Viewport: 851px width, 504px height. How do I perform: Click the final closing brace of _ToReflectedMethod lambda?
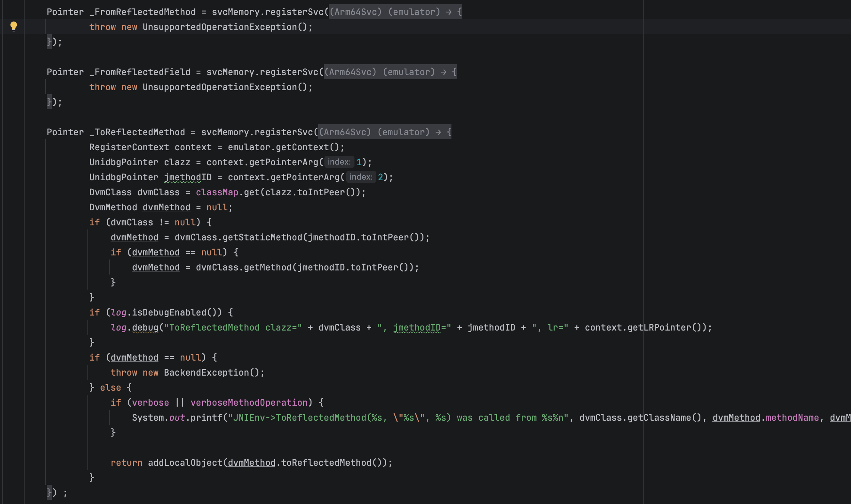point(49,492)
